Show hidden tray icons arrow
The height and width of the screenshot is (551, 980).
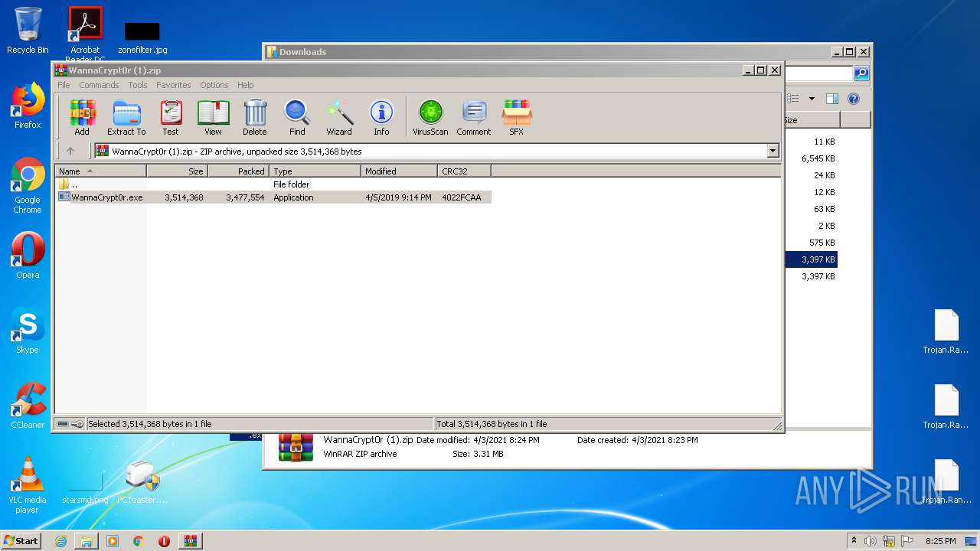(x=854, y=540)
